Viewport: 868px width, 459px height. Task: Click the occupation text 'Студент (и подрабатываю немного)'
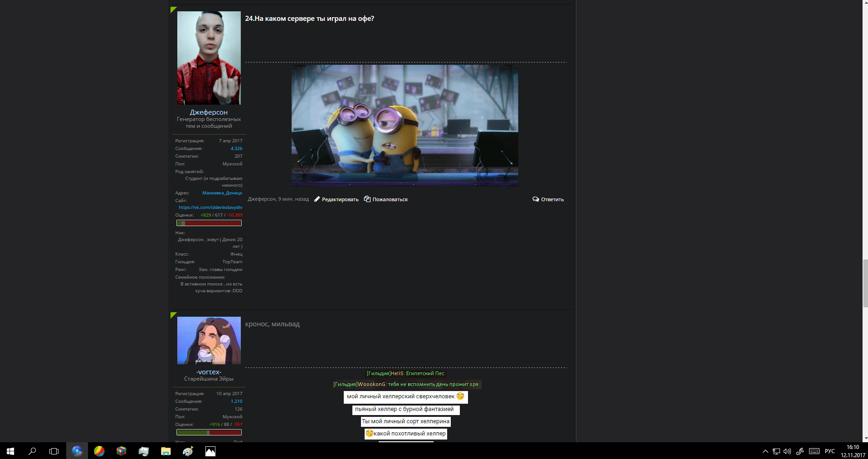(x=214, y=182)
